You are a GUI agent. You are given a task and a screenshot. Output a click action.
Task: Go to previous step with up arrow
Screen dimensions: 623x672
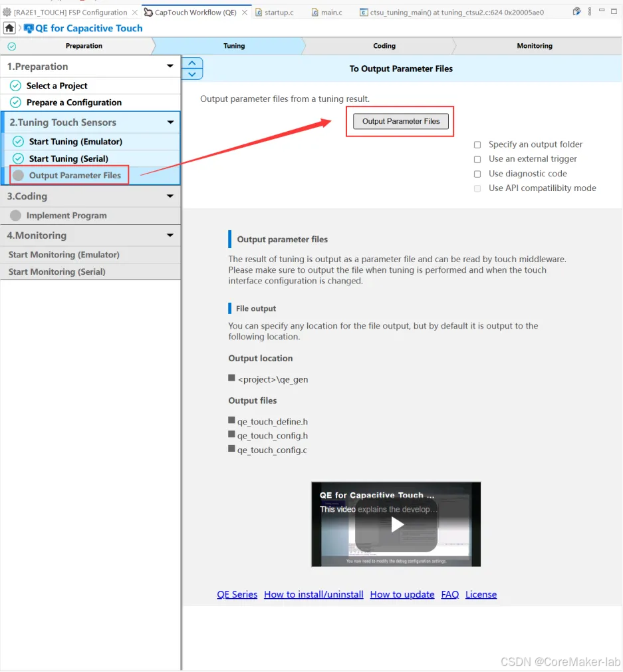click(192, 63)
